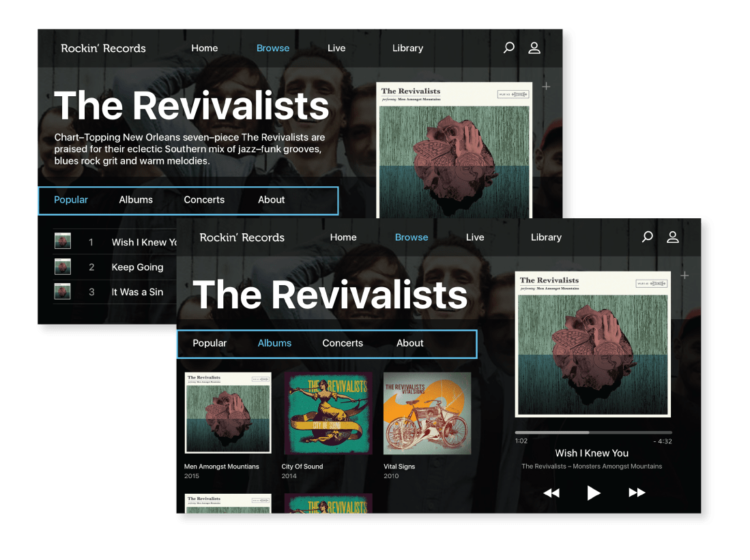This screenshot has height=560, width=750.
Task: Click the search magnifier in the back window
Action: tap(508, 48)
